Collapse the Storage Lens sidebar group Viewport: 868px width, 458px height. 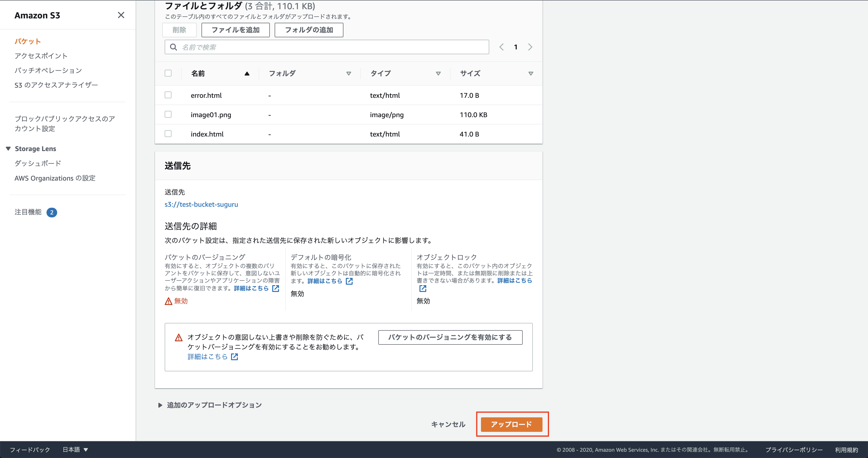coord(8,149)
